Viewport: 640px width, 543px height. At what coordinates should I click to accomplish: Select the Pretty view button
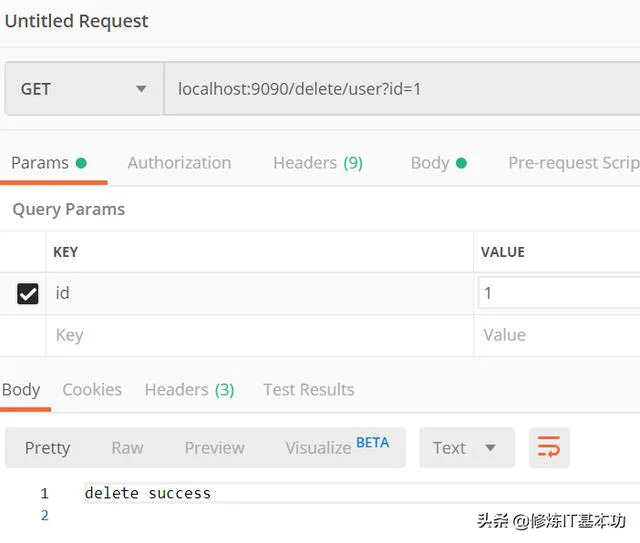click(x=48, y=448)
